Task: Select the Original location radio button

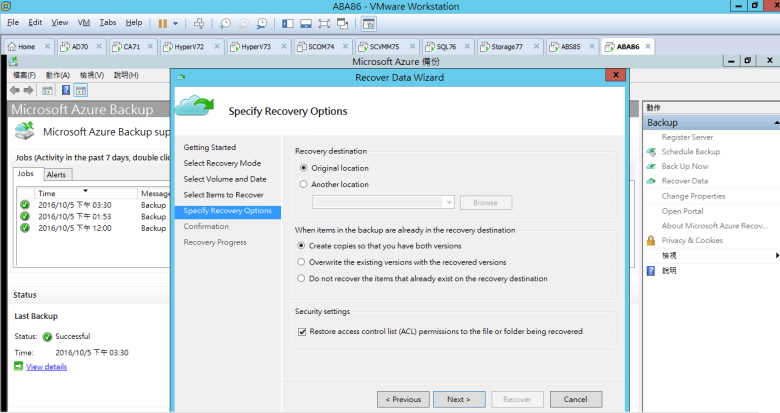Action: (303, 168)
